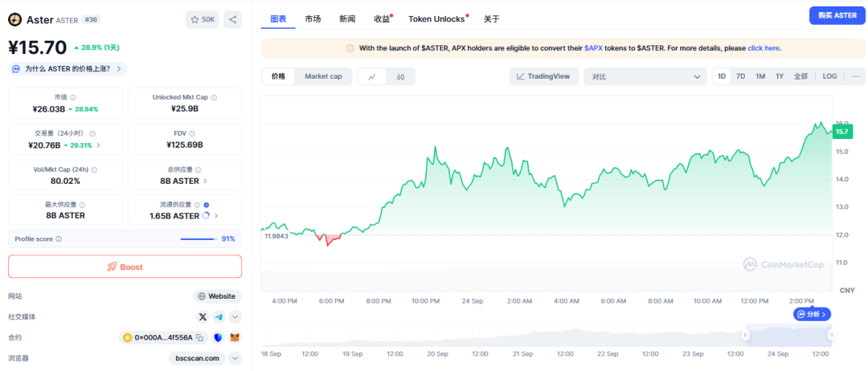Switch to the 图表 tab
Image resolution: width=868 pixels, height=371 pixels.
(278, 18)
